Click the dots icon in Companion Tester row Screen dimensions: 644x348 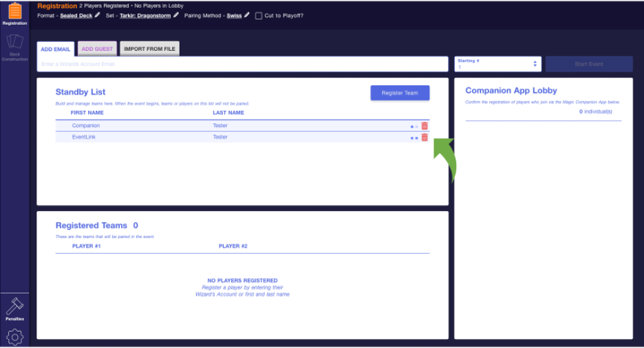click(x=414, y=127)
